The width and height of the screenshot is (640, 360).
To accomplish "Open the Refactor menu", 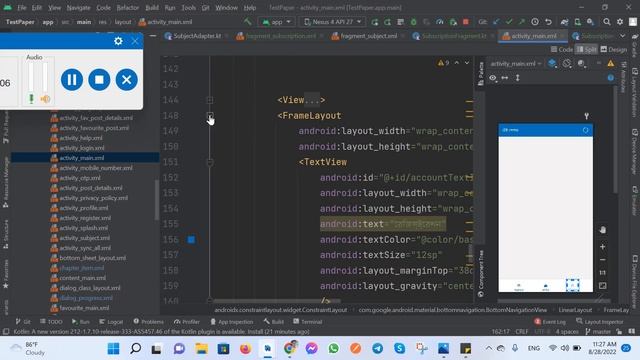I will (x=128, y=8).
